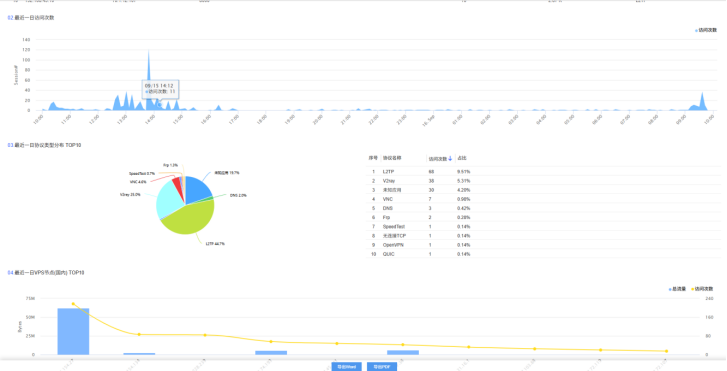Click the highlighted 09/15 14:12 data point
The width and height of the screenshot is (727, 371).
coord(159,105)
